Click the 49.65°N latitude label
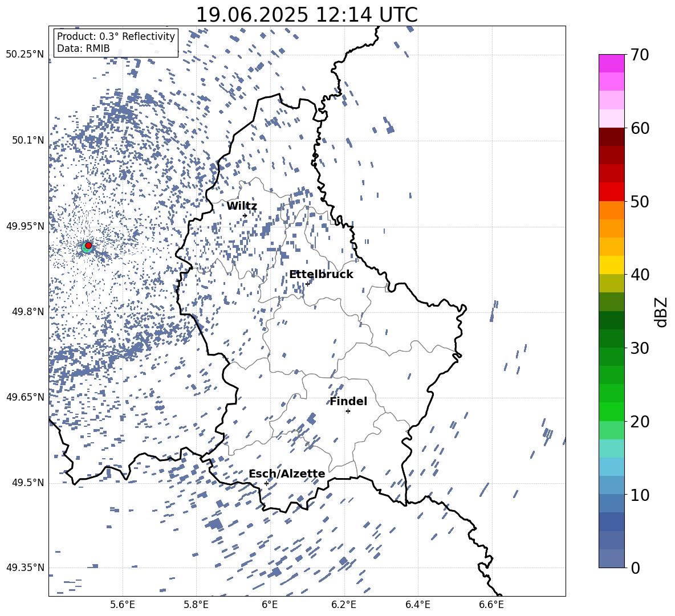The width and height of the screenshot is (675, 616). [25, 397]
